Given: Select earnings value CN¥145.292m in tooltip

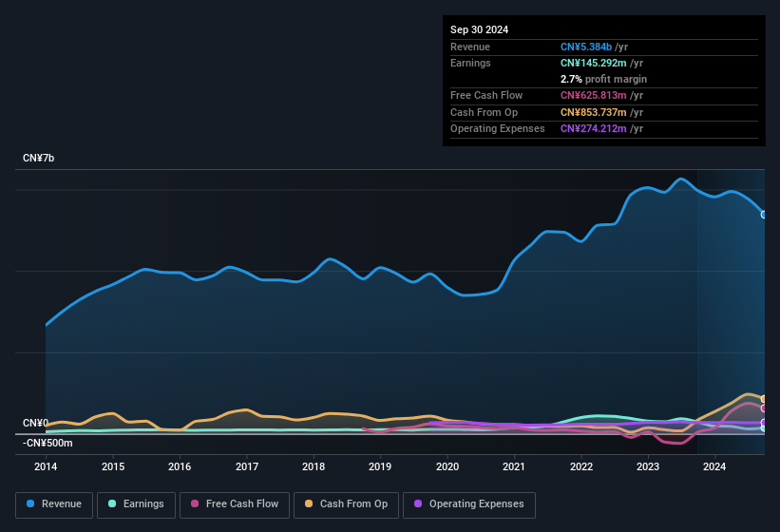Looking at the screenshot, I should (594, 63).
